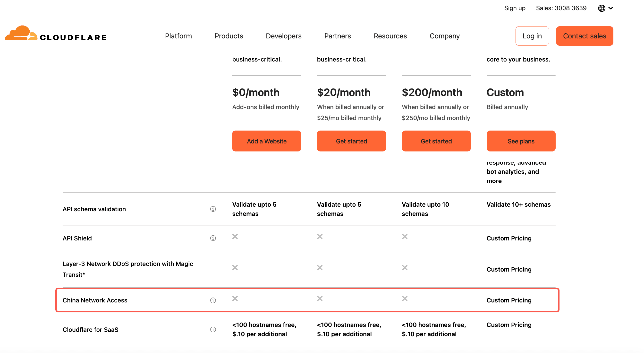Show info for China Network Access

213,300
